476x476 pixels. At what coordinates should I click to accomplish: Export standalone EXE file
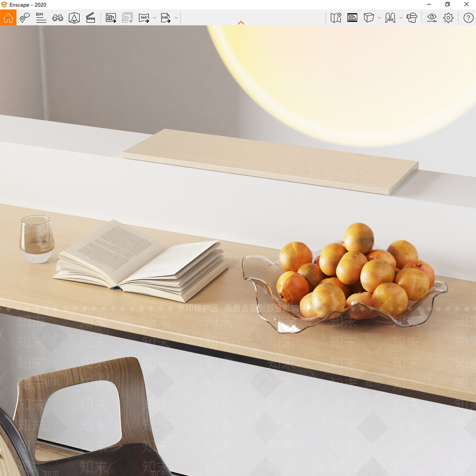(166, 18)
